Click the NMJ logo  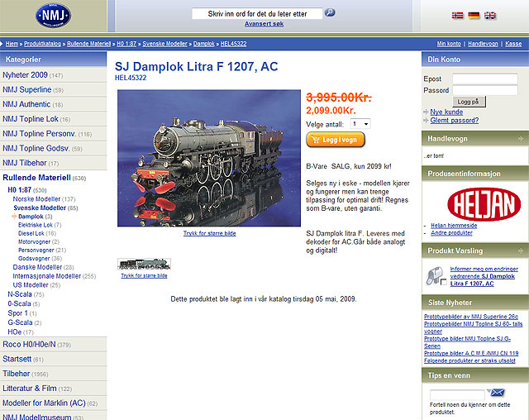[x=53, y=16]
